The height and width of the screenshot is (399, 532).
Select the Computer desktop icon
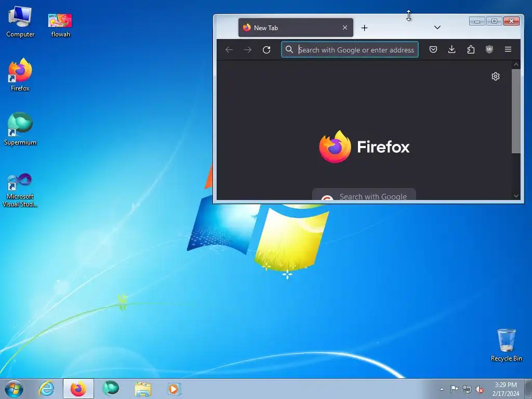click(20, 22)
